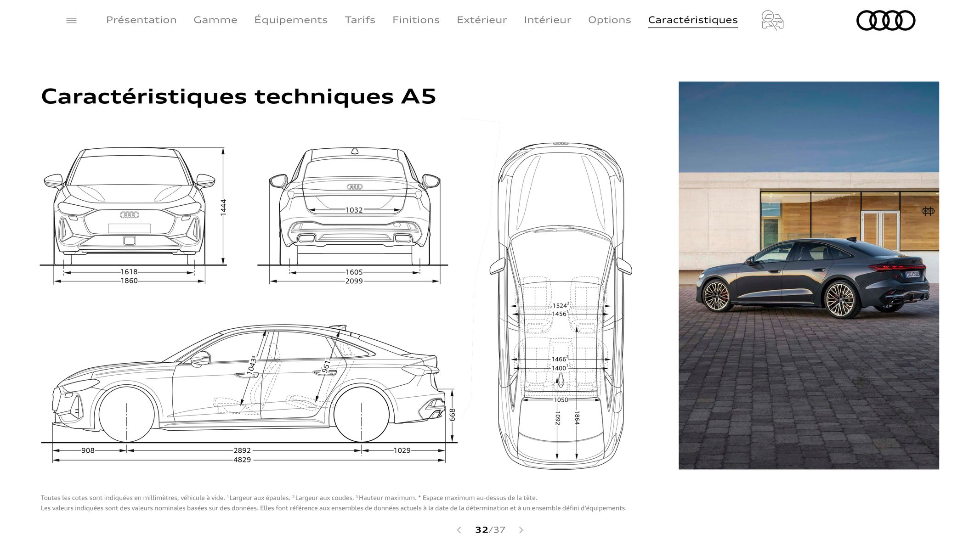This screenshot has width=980, height=551.
Task: Click the mirror width value 2099
Action: click(354, 281)
